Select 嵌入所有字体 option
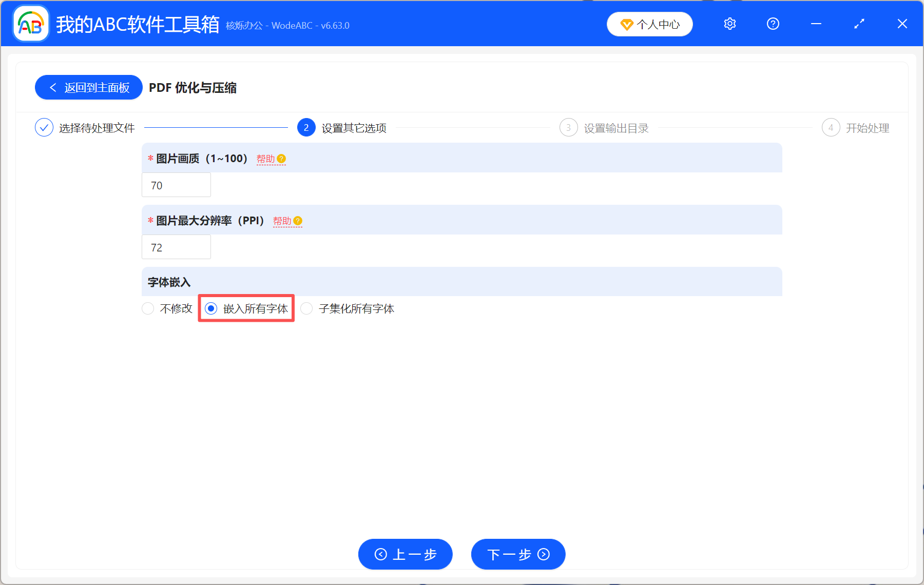This screenshot has width=924, height=585. pyautogui.click(x=211, y=308)
